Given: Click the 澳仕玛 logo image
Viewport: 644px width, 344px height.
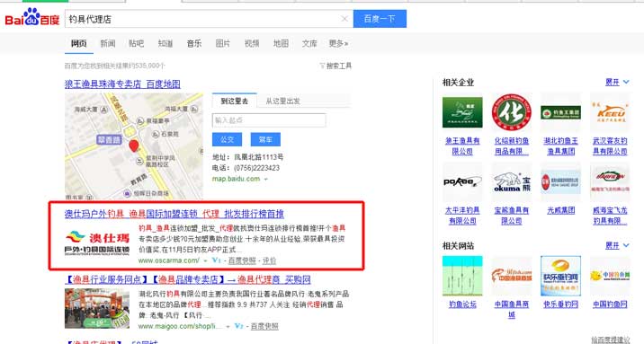Looking at the screenshot, I should (97, 243).
